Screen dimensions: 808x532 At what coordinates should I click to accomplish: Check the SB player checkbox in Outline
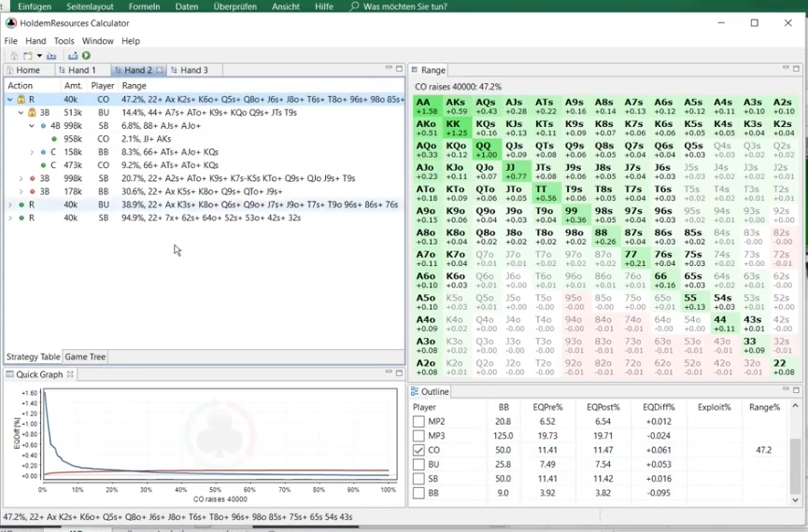click(418, 479)
